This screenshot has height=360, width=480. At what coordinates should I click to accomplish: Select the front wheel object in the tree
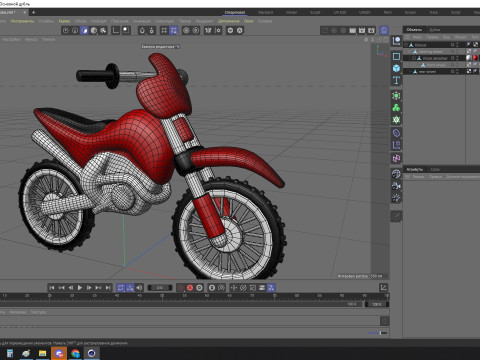click(436, 65)
